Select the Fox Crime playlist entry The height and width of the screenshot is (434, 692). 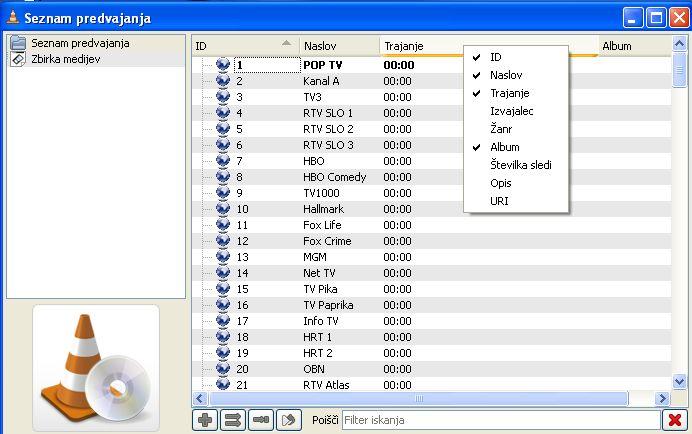pyautogui.click(x=327, y=241)
